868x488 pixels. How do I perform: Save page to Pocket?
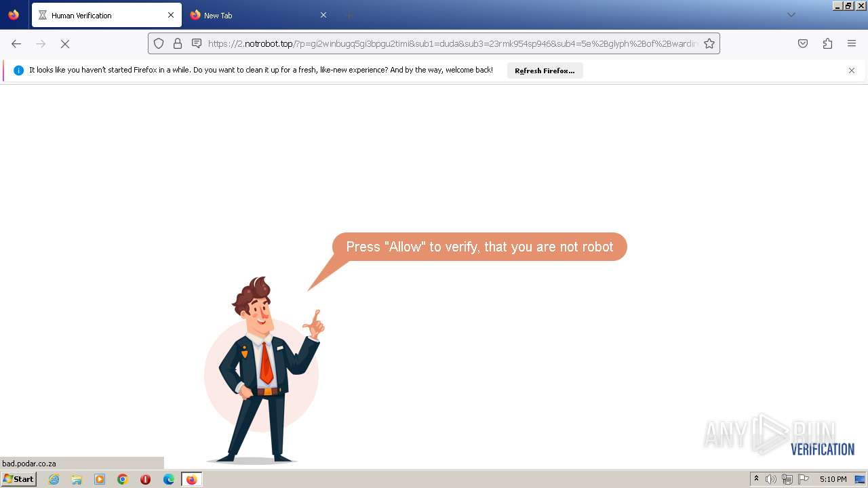point(803,43)
